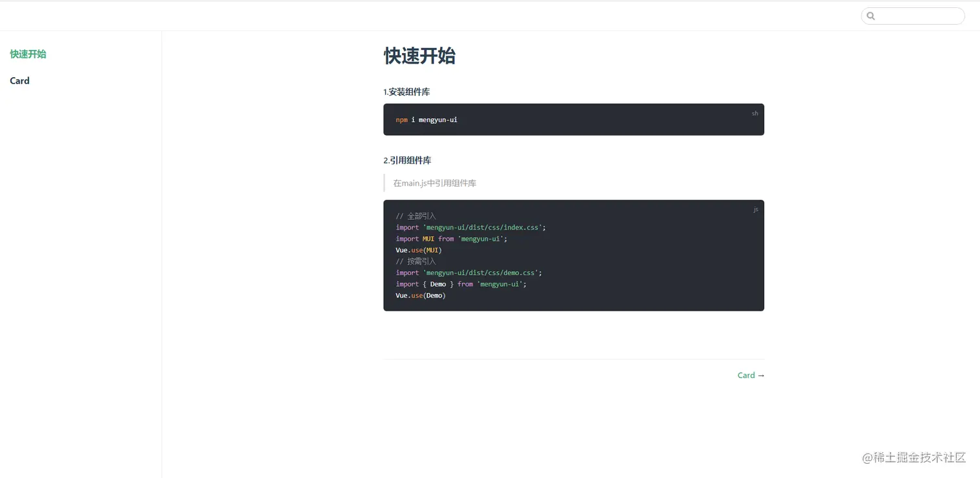Click the 在main.js中引用组件库 note

(434, 184)
